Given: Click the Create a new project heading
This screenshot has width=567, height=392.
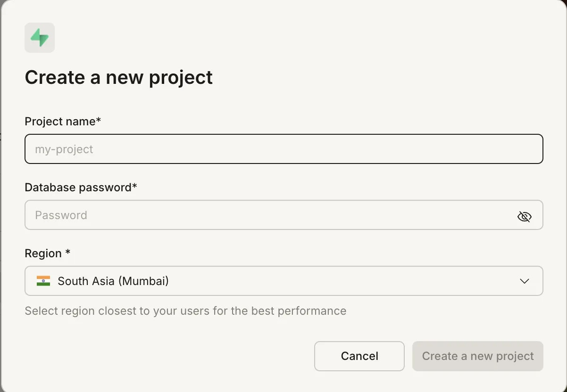Looking at the screenshot, I should [x=118, y=77].
